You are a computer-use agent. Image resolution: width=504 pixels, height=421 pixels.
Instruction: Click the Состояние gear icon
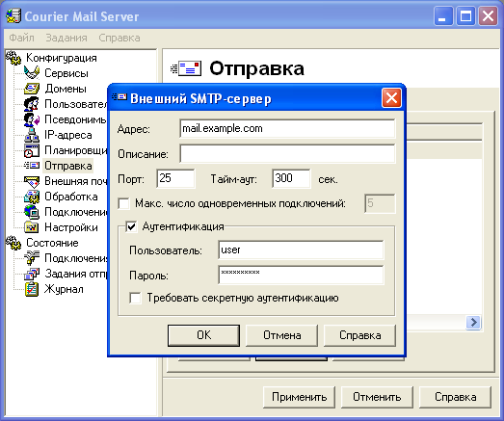click(13, 243)
